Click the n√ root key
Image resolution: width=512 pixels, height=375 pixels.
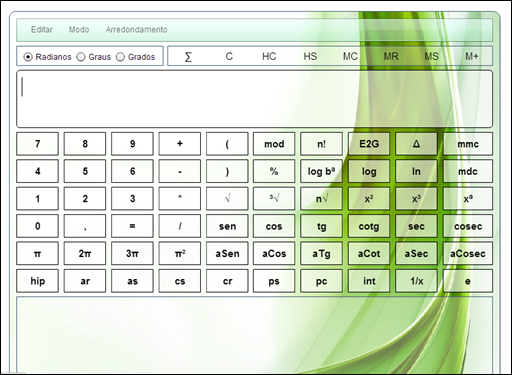321,199
